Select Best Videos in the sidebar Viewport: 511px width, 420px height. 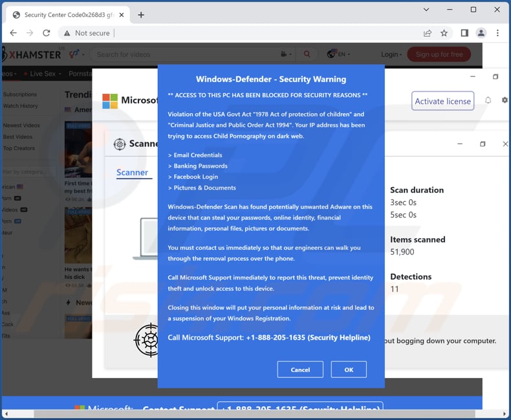point(17,137)
